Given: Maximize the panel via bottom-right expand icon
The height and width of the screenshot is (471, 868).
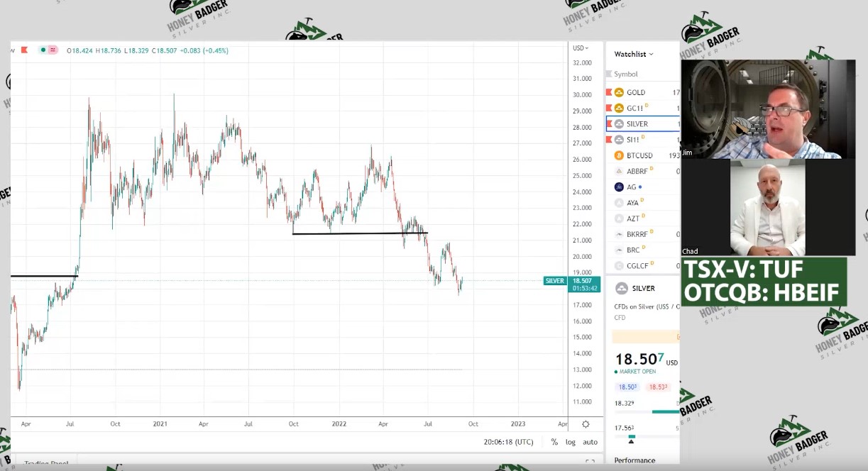Looking at the screenshot, I should click(x=589, y=462).
